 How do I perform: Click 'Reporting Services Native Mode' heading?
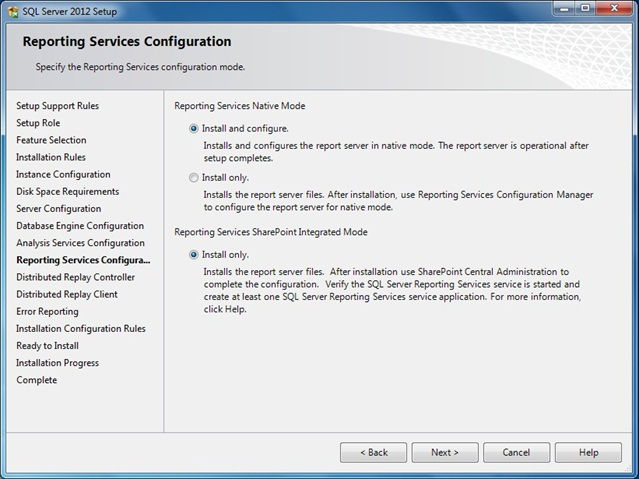coord(240,106)
